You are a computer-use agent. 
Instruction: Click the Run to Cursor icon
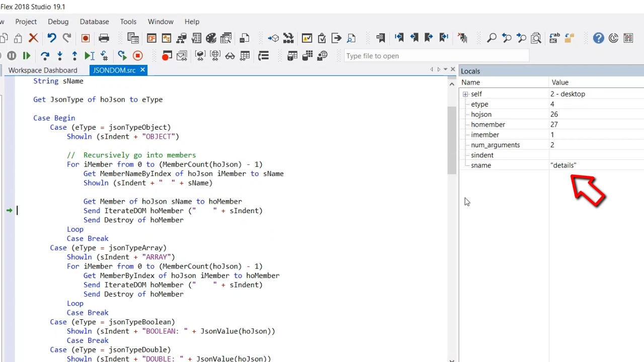point(89,56)
